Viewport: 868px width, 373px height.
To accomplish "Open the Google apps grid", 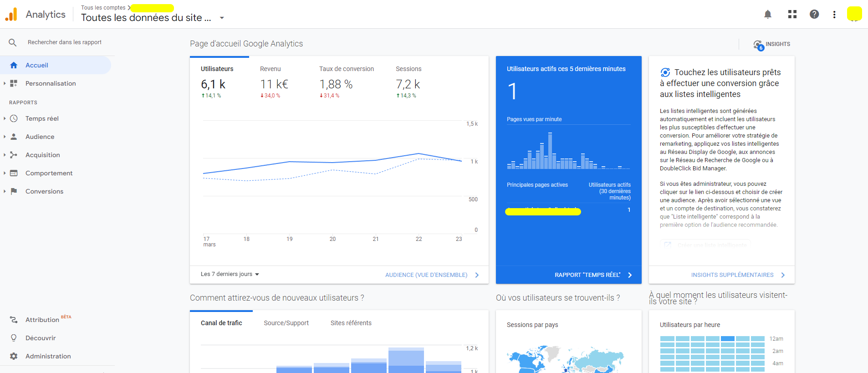I will point(792,14).
